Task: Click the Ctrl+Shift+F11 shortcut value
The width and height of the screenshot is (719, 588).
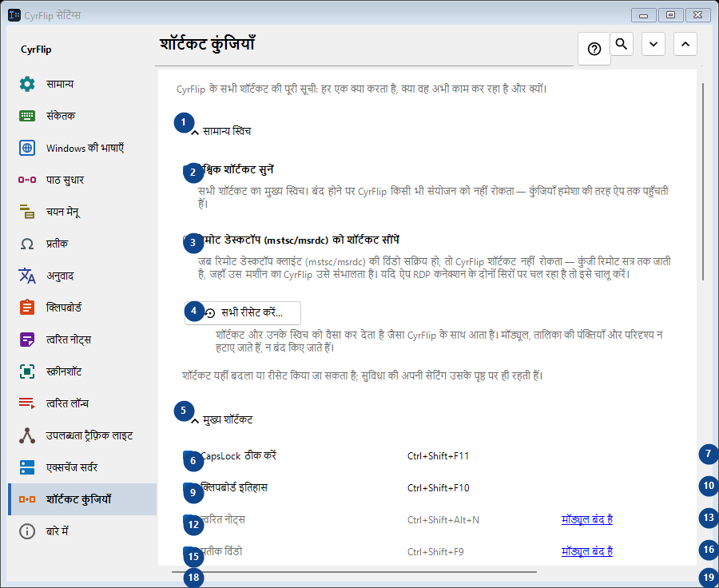Action: 438,456
